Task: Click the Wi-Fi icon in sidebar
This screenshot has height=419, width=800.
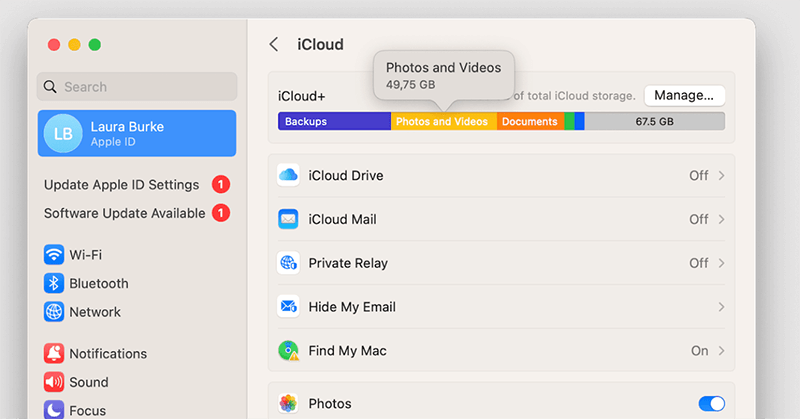Action: pos(54,255)
